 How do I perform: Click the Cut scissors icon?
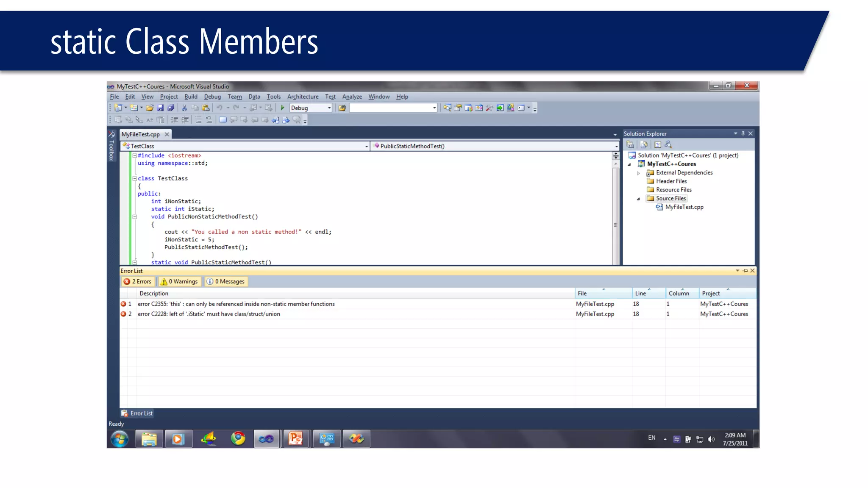tap(184, 108)
